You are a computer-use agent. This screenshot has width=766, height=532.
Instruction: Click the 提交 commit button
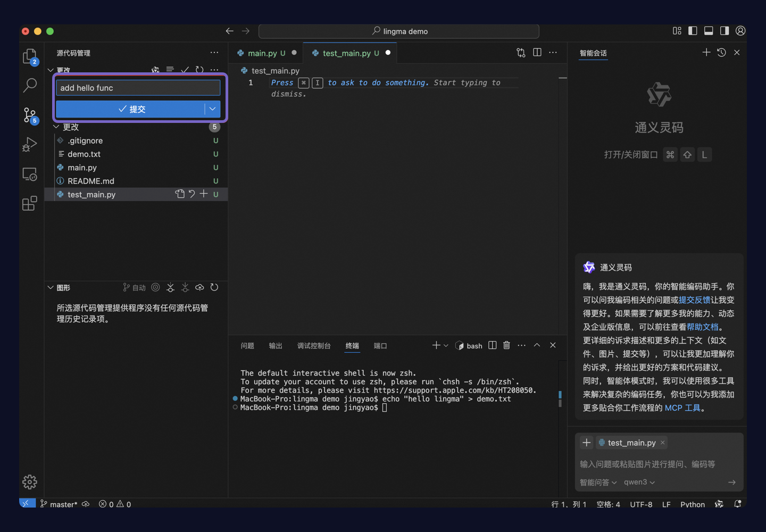pos(130,109)
